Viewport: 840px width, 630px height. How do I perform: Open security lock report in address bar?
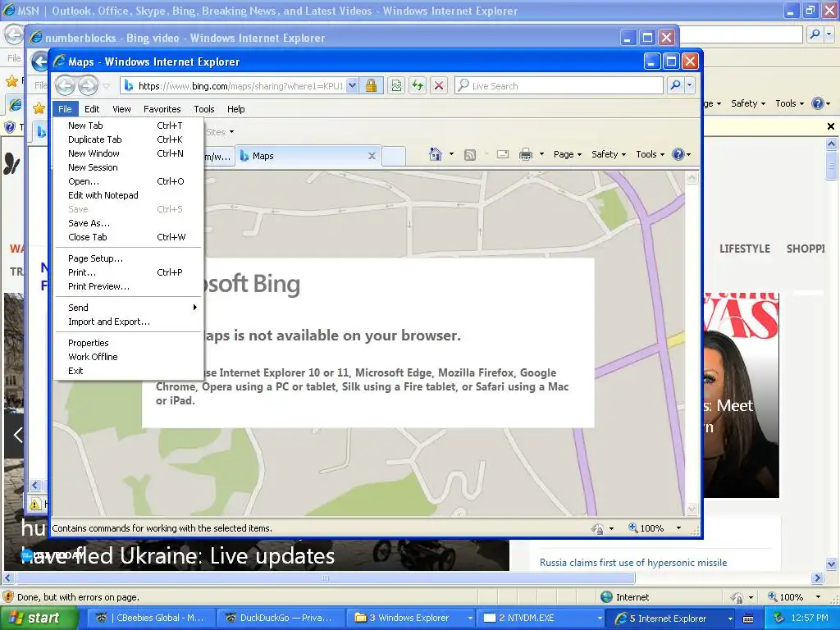coord(371,85)
